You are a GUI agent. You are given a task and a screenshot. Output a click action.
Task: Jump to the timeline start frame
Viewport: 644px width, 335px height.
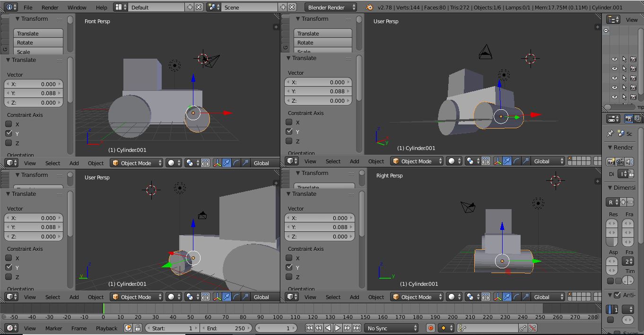coord(309,328)
